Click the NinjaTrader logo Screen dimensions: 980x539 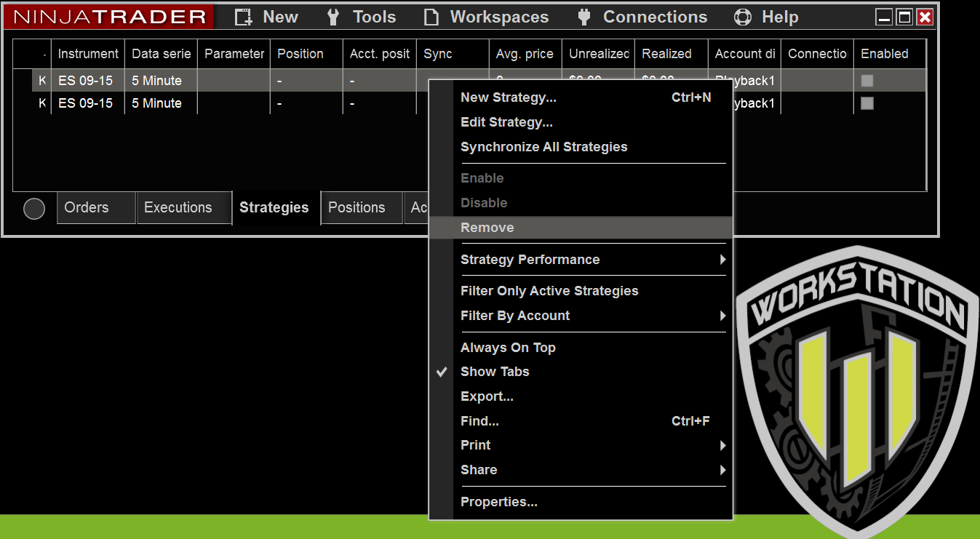coord(109,17)
